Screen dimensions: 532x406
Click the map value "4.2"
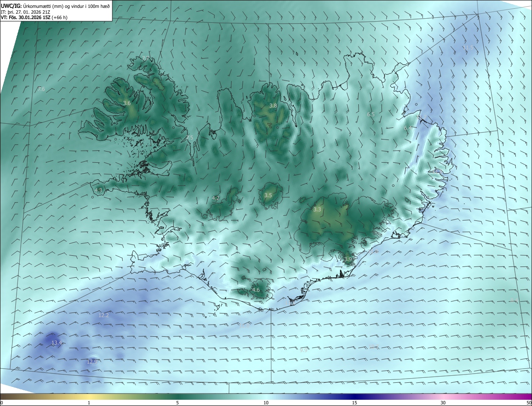click(x=216, y=198)
